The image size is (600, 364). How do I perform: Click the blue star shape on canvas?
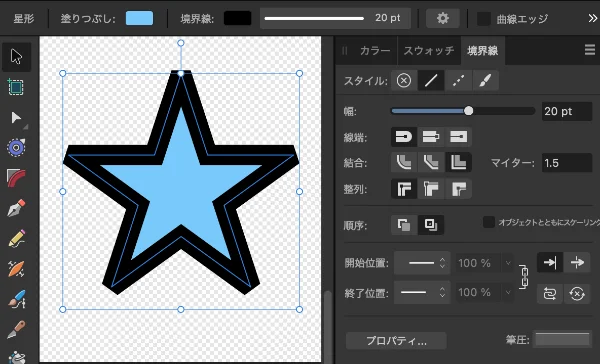click(181, 184)
